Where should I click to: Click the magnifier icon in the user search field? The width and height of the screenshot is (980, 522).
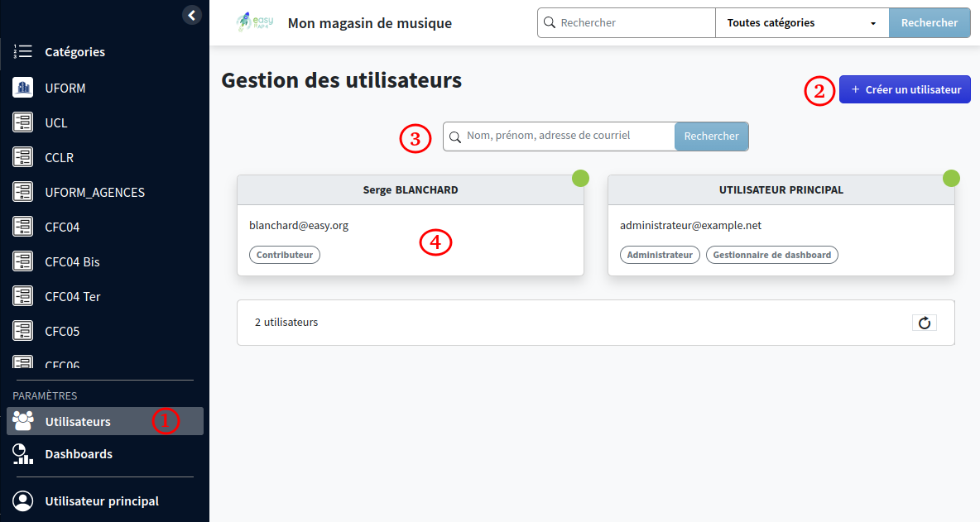click(455, 136)
